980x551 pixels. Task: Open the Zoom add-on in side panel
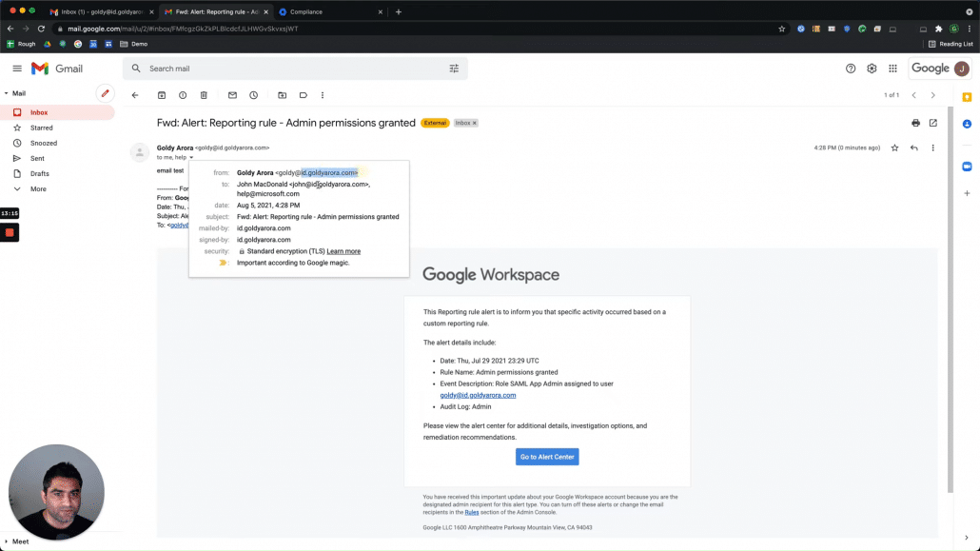coord(967,167)
